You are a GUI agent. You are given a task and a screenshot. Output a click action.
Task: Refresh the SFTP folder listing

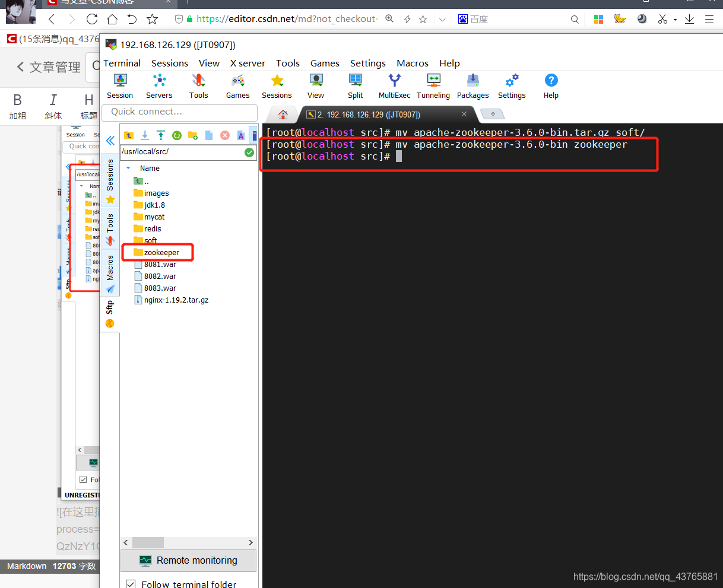(176, 135)
